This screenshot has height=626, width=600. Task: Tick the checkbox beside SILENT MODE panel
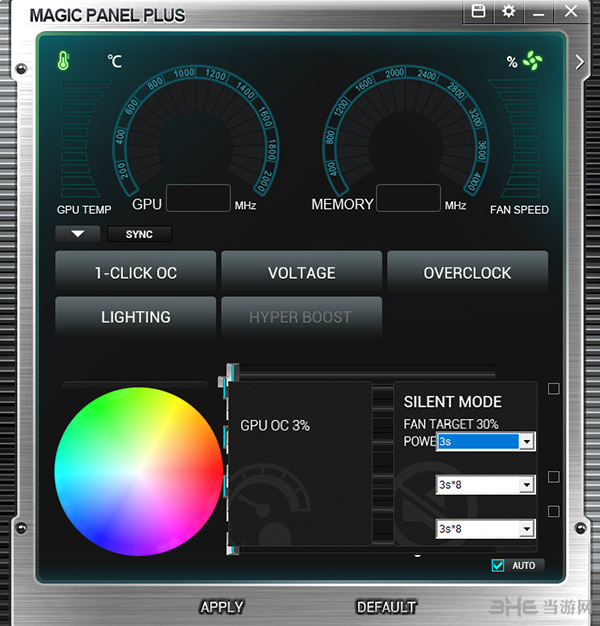coord(553,388)
